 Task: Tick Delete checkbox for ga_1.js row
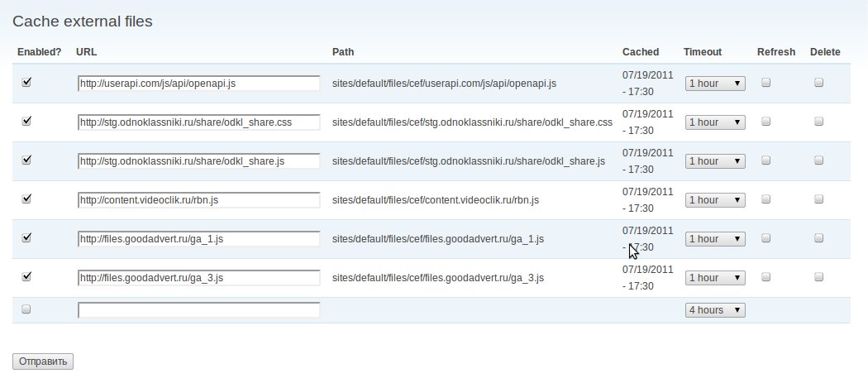pos(818,237)
